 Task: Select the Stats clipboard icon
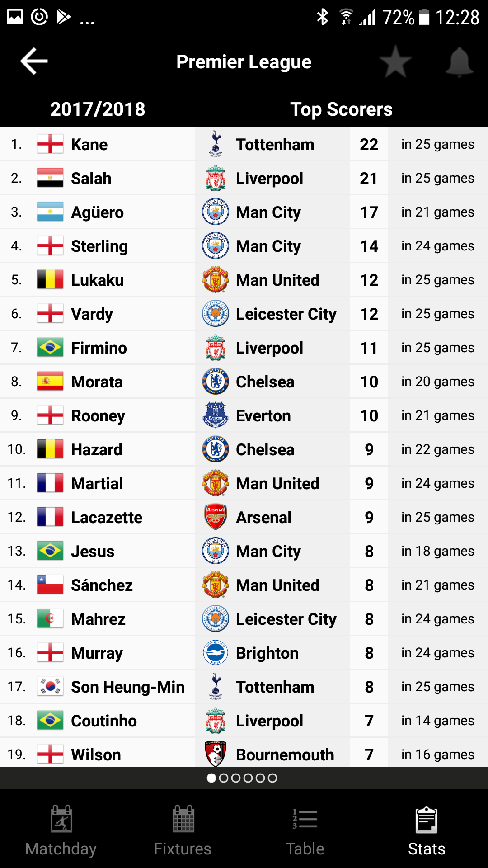[427, 819]
